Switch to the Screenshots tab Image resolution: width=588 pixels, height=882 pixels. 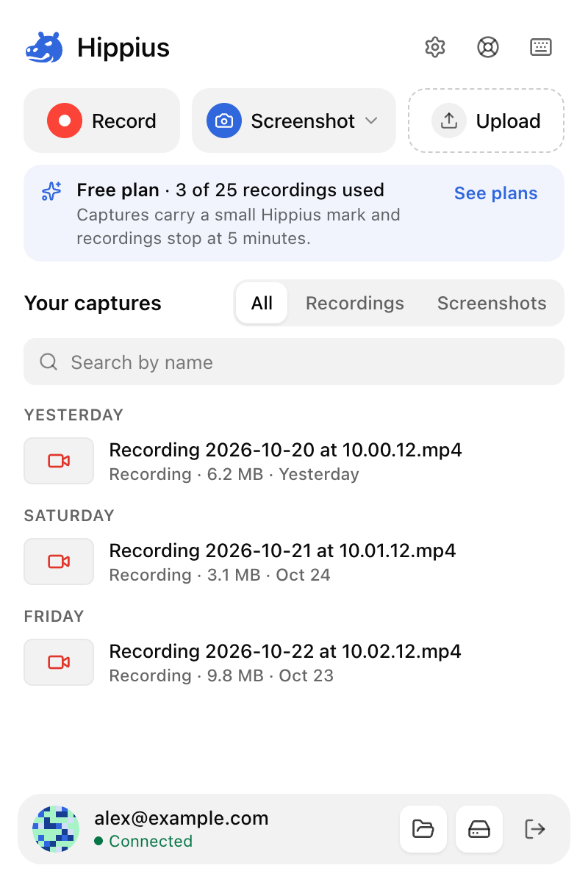click(492, 303)
